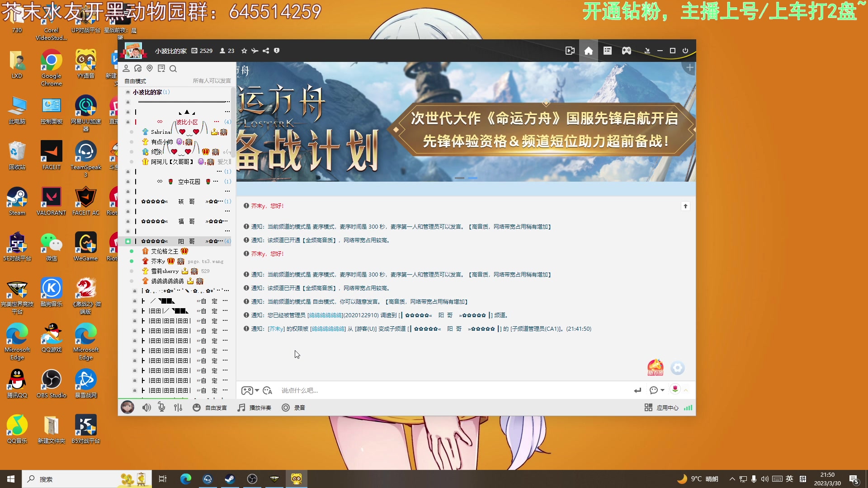Click the 命运方舟 备战计划 banner
The image size is (868, 488).
pyautogui.click(x=466, y=122)
